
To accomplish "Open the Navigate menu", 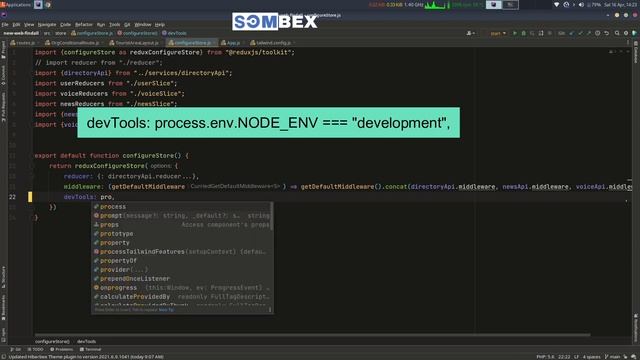I will click(47, 24).
